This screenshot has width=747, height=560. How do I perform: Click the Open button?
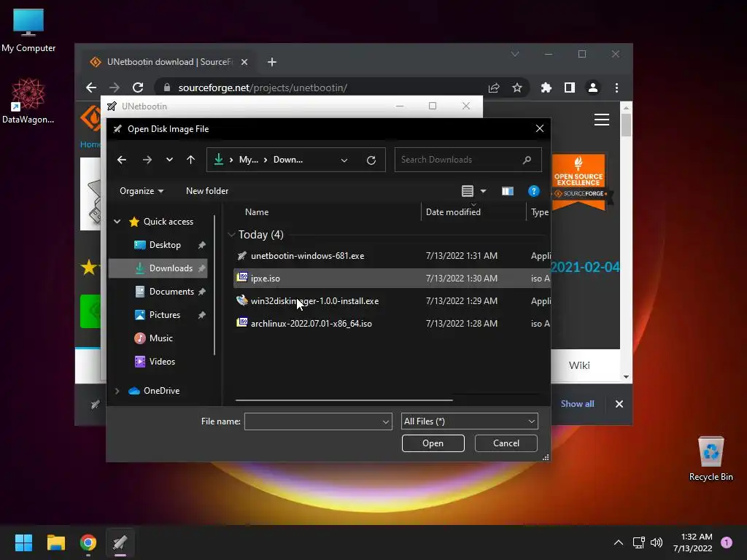(433, 443)
